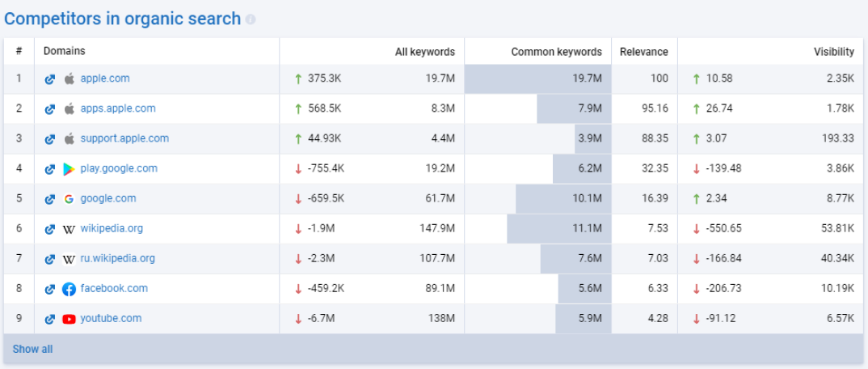Open external link icon for play.google.com
This screenshot has height=369, width=868.
click(50, 169)
